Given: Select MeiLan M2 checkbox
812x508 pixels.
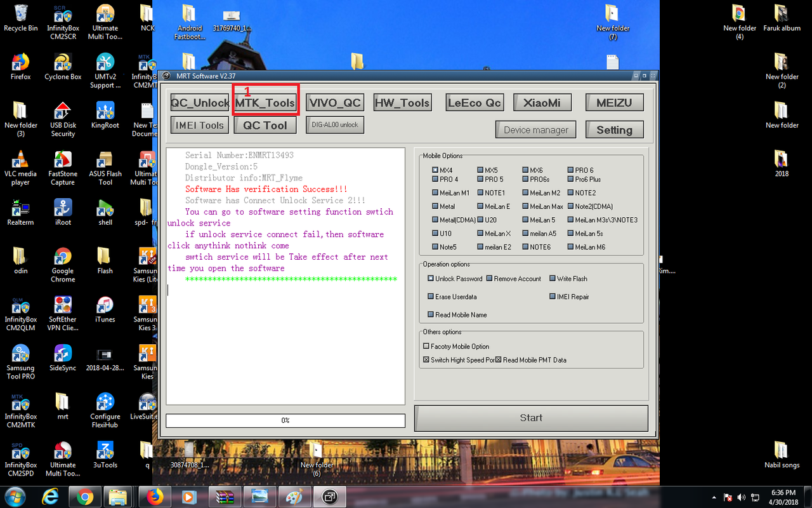Looking at the screenshot, I should [541, 193].
